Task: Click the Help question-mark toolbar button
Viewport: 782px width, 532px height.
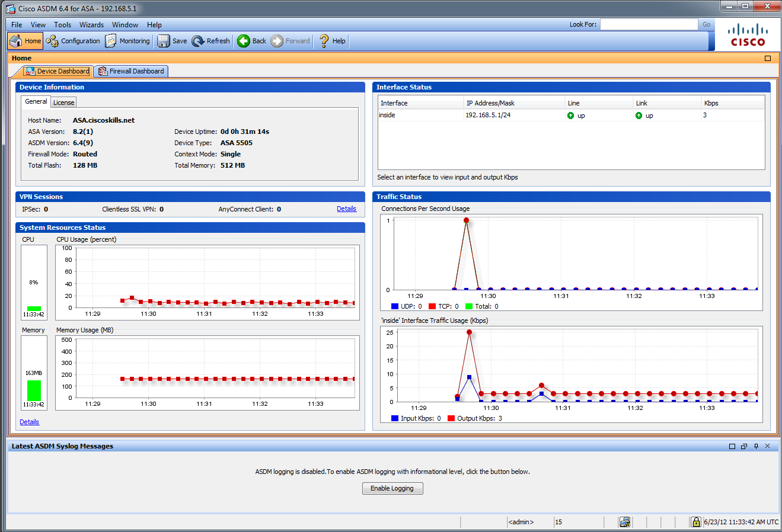Action: pos(332,41)
